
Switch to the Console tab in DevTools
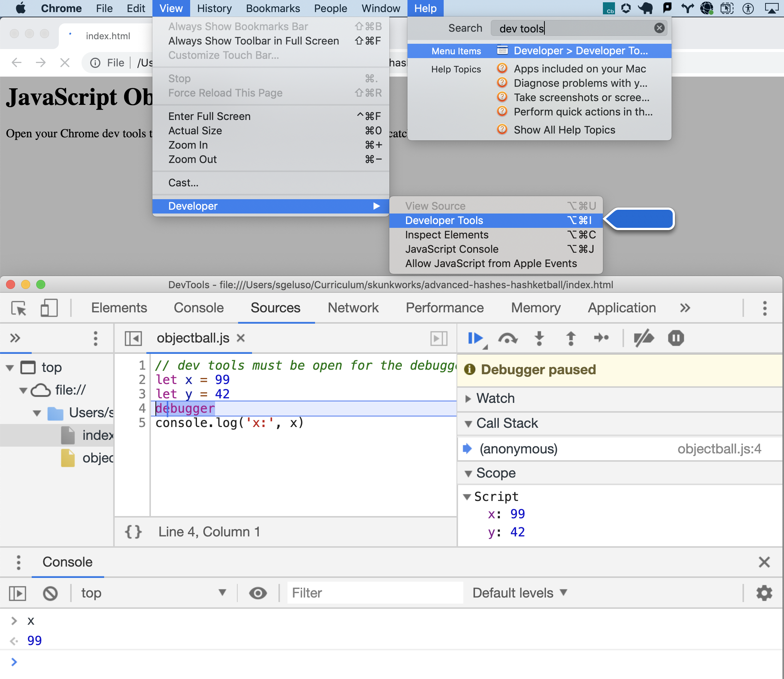coord(198,308)
